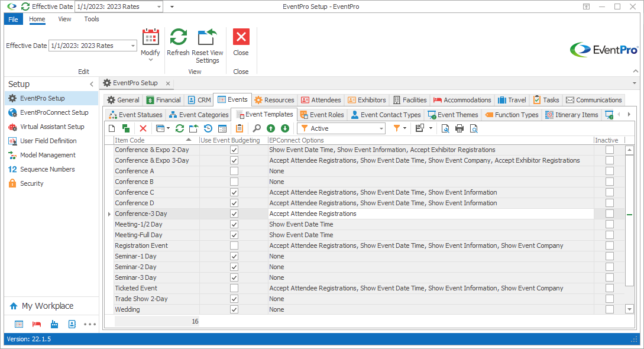
Task: Toggle Use Event Budgeting for Registration Event
Action: click(x=234, y=245)
